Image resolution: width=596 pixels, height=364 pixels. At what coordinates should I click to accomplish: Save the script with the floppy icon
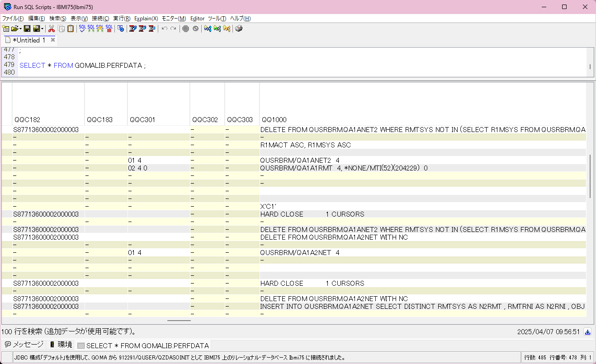click(x=27, y=28)
